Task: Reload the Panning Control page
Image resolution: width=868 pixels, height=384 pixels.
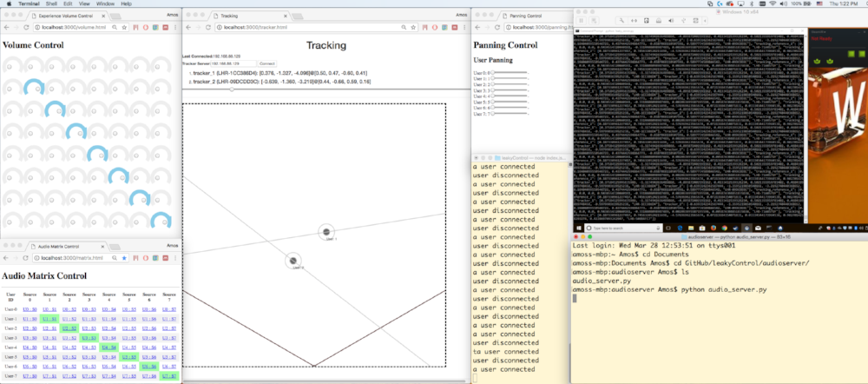Action: [x=496, y=27]
